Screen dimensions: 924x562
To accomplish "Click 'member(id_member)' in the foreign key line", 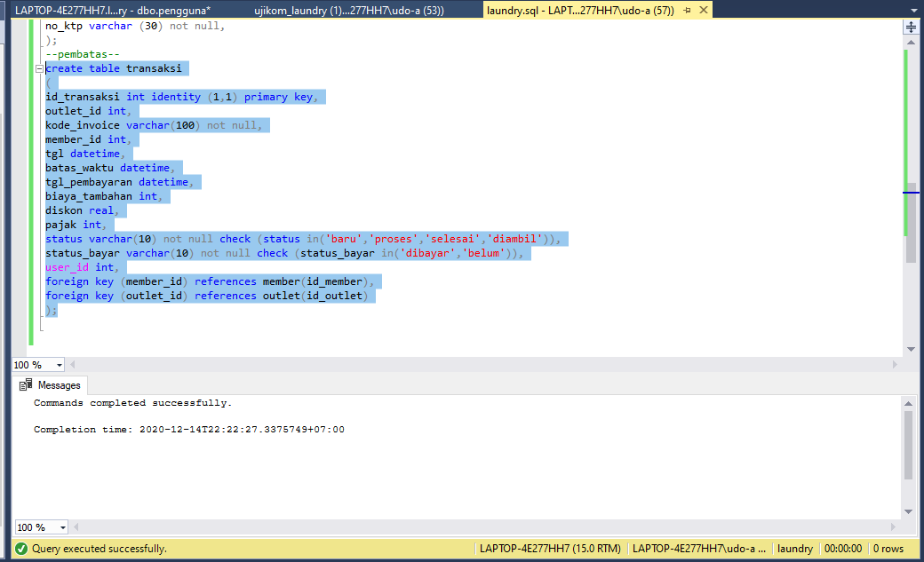I will click(x=315, y=281).
